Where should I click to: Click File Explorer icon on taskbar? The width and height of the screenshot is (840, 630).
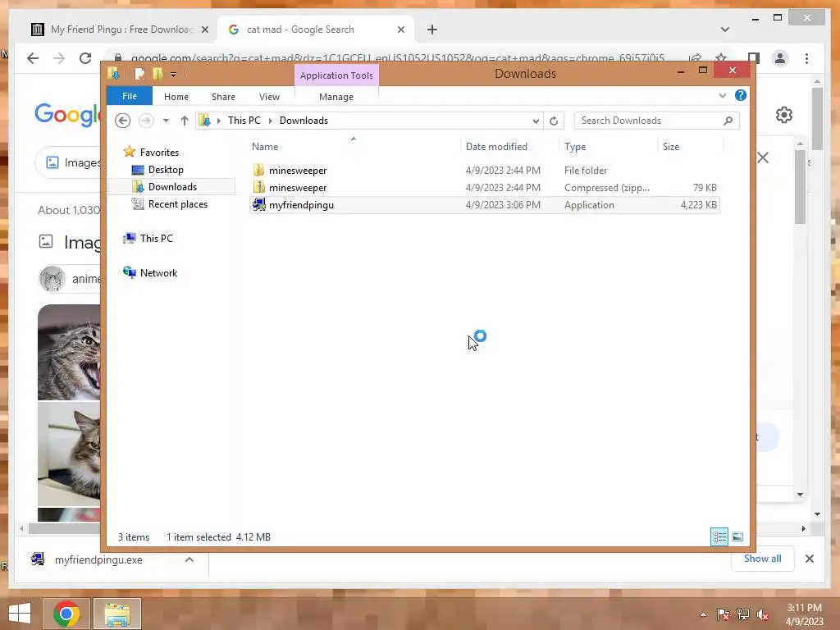click(x=117, y=614)
